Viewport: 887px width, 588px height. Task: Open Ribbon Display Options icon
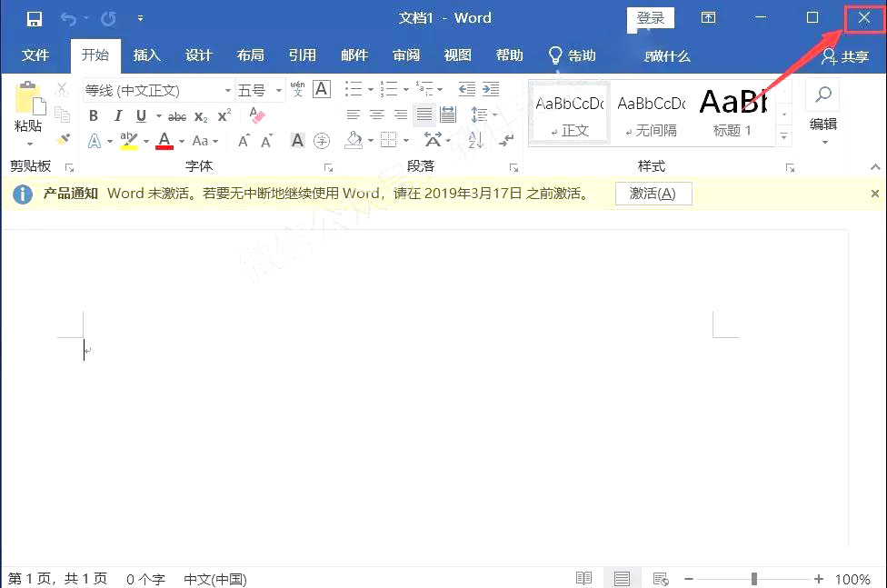(x=708, y=17)
